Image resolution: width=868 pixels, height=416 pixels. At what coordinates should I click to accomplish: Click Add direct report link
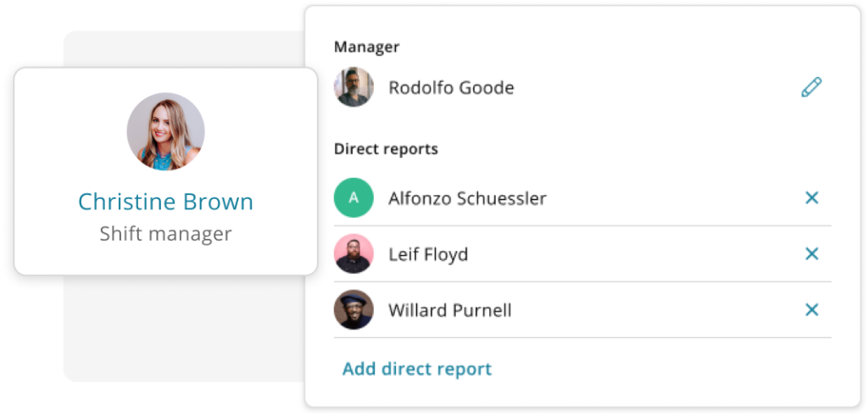[417, 369]
